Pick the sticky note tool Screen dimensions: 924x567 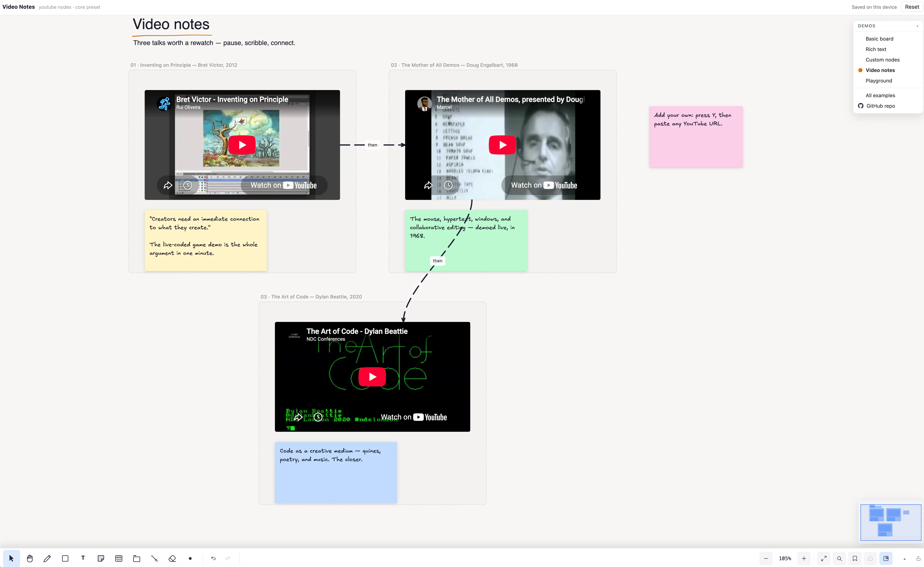tap(101, 558)
